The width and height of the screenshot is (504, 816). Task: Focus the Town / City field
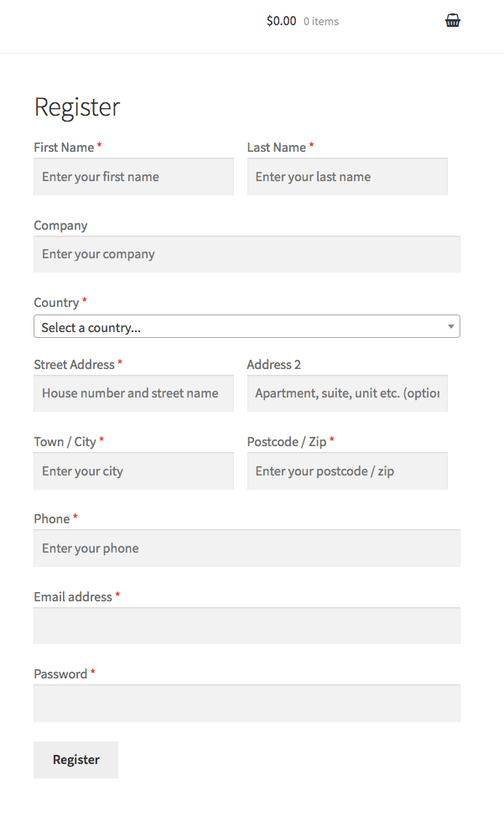point(133,471)
